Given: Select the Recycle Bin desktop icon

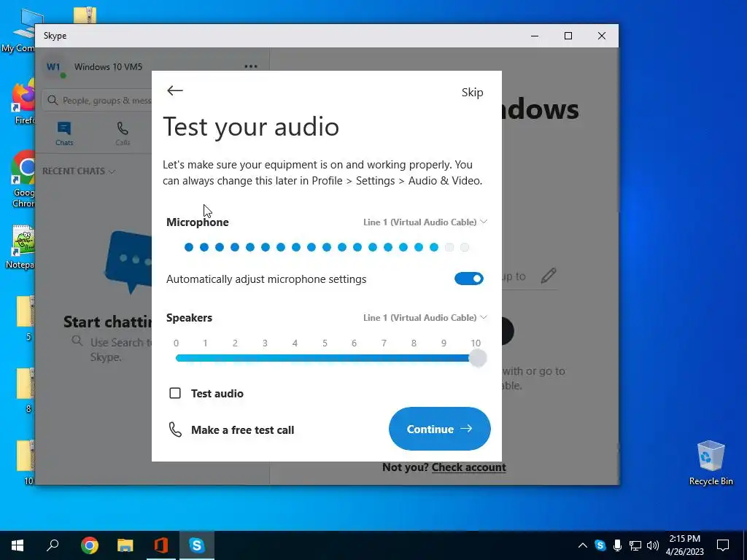Looking at the screenshot, I should 711,462.
